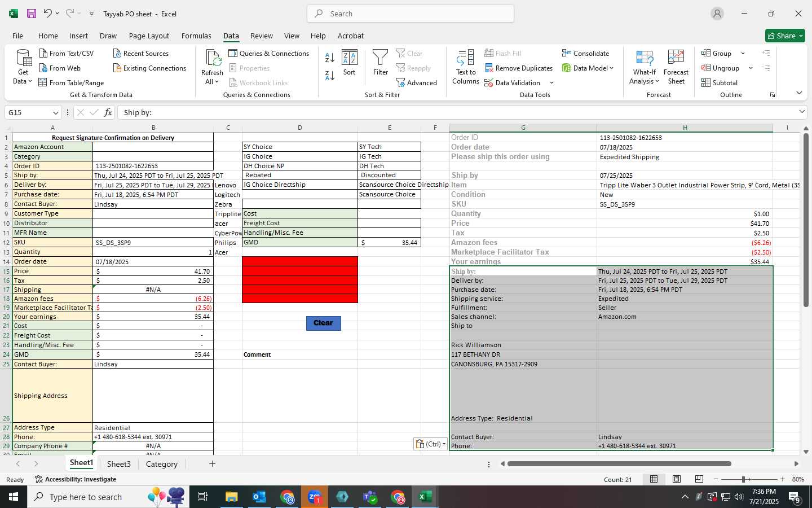Click Subtotal

[x=720, y=82]
